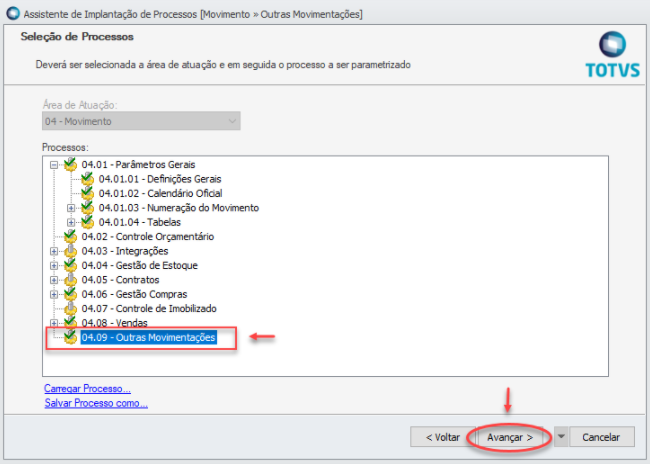Select 04.03 - Integrações
Image resolution: width=650 pixels, height=464 pixels.
click(x=125, y=251)
